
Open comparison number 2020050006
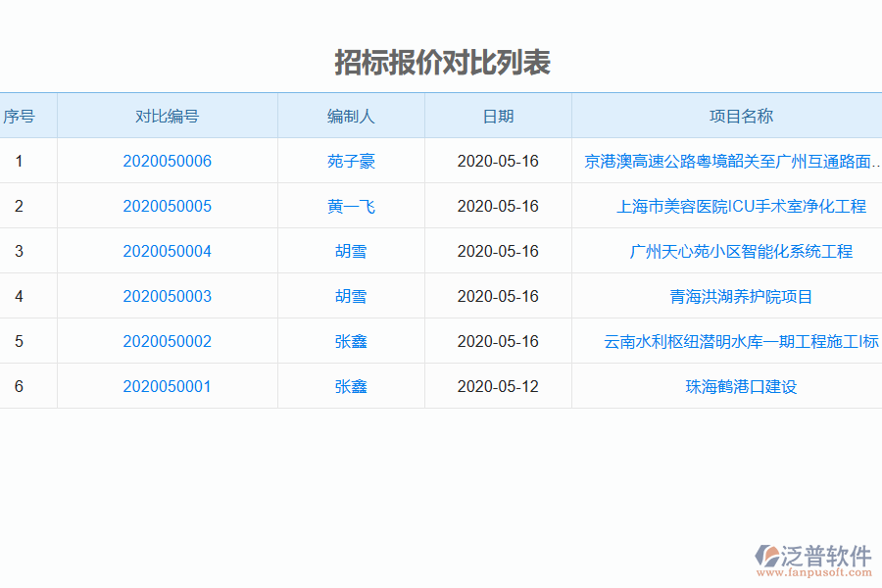tap(167, 161)
